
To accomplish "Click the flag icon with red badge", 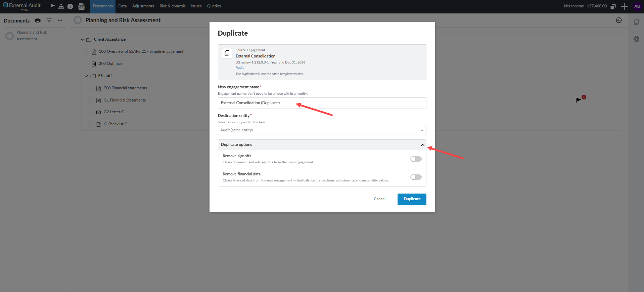I will (579, 100).
